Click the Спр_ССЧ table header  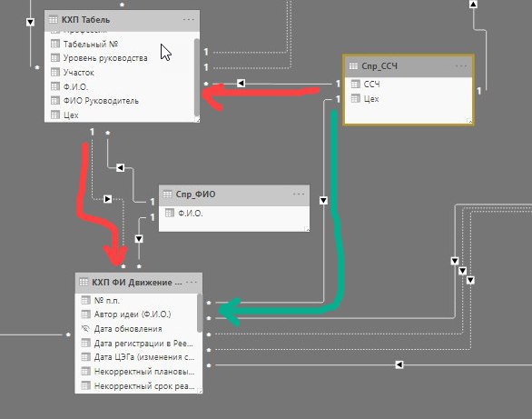coord(409,66)
